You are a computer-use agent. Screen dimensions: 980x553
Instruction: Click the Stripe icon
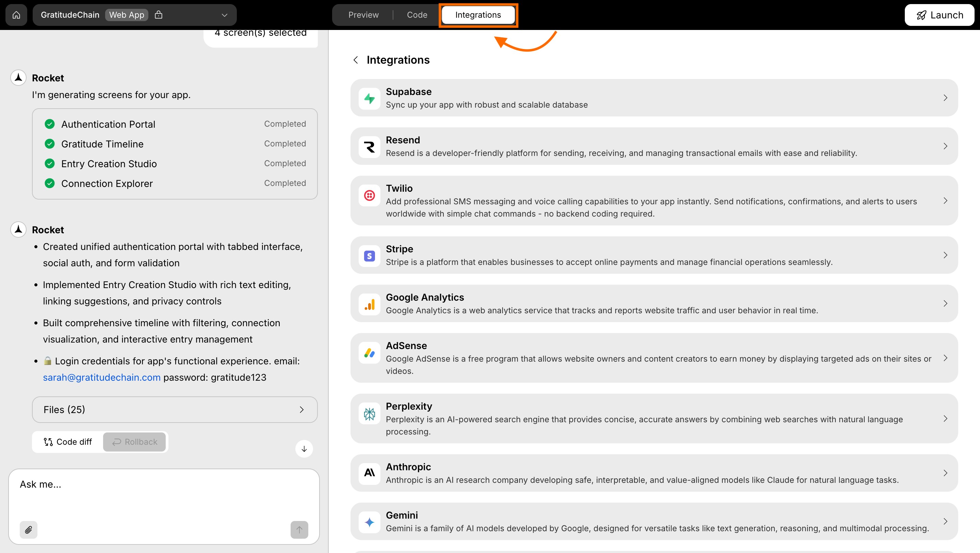coord(369,255)
